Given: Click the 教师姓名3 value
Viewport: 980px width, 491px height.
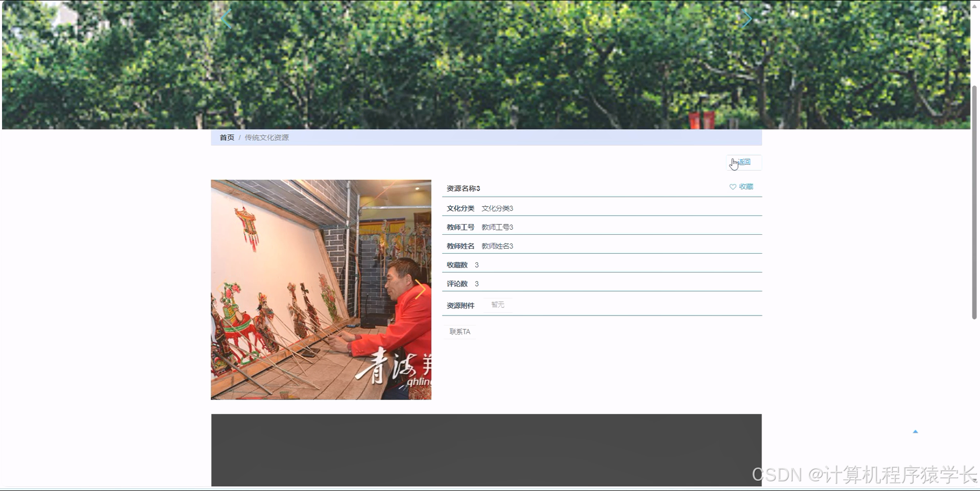Looking at the screenshot, I should 497,246.
